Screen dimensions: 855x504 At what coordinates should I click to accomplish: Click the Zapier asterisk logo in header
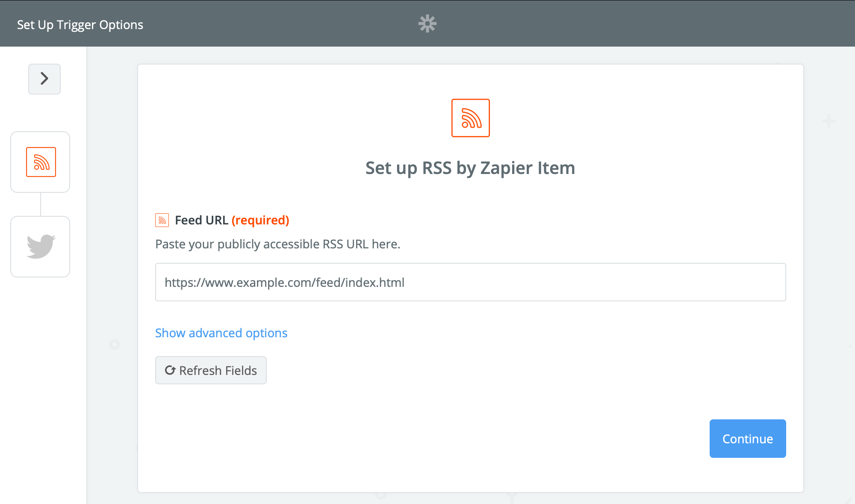(427, 24)
